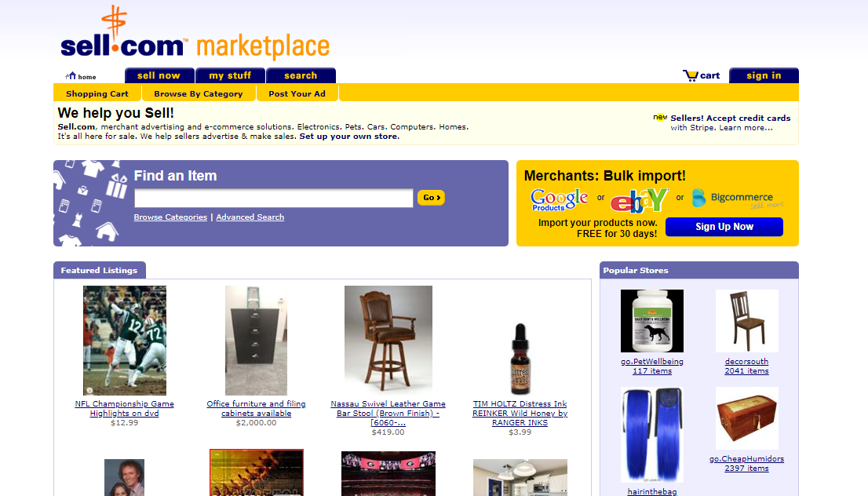Image resolution: width=868 pixels, height=496 pixels.
Task: Open the Advanced Search link
Action: coord(250,217)
